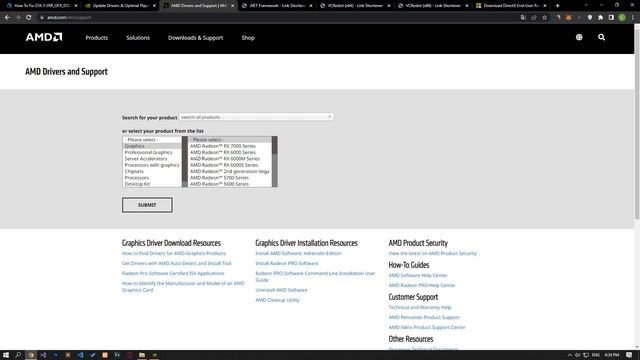Click the SUBMIT button
This screenshot has width=640, height=360.
coord(147,205)
